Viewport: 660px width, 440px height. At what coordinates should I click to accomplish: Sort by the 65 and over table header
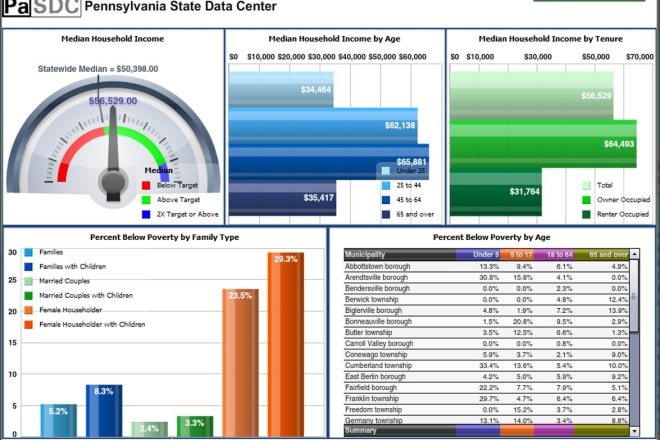coord(602,254)
